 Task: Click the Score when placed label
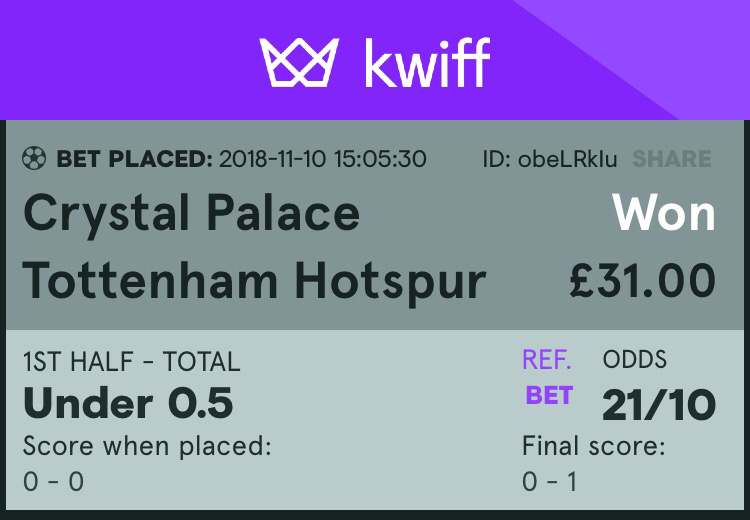click(x=147, y=446)
